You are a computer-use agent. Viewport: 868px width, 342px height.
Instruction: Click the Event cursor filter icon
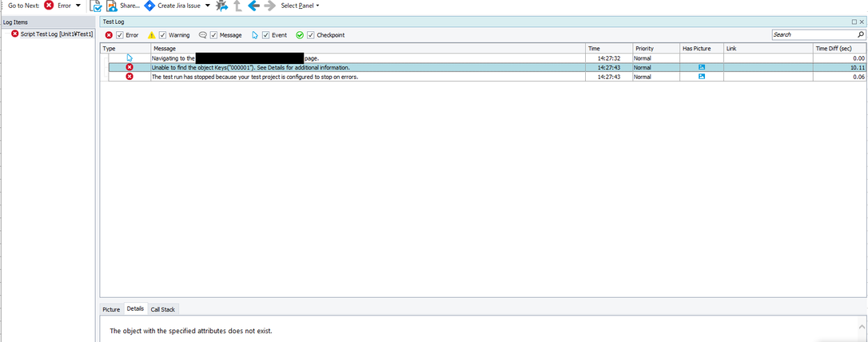(x=255, y=35)
